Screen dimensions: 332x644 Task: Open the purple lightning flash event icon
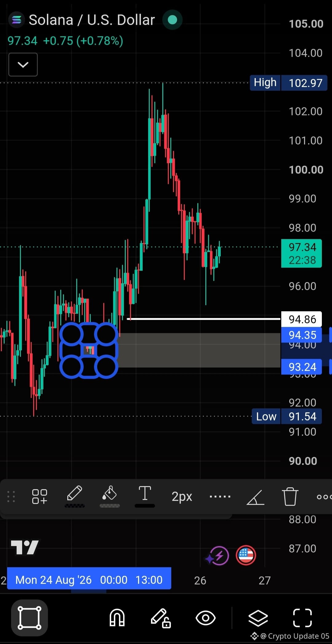(x=219, y=556)
